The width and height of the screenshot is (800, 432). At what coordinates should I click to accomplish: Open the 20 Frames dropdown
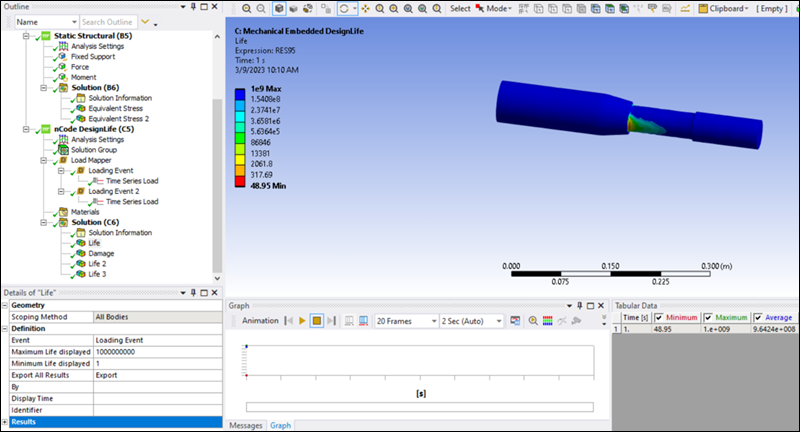click(405, 321)
